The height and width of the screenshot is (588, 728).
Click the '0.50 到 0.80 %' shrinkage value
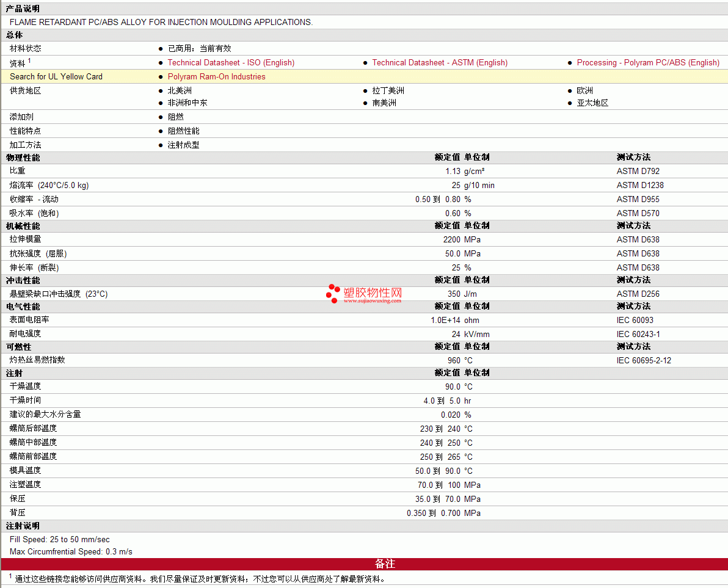tap(443, 199)
